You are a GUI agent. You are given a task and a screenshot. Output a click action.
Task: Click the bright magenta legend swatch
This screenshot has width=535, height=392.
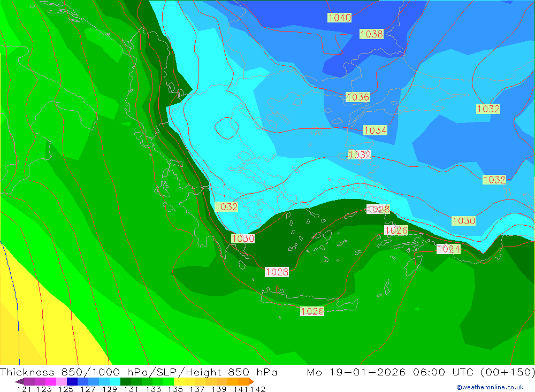[x=51, y=381]
